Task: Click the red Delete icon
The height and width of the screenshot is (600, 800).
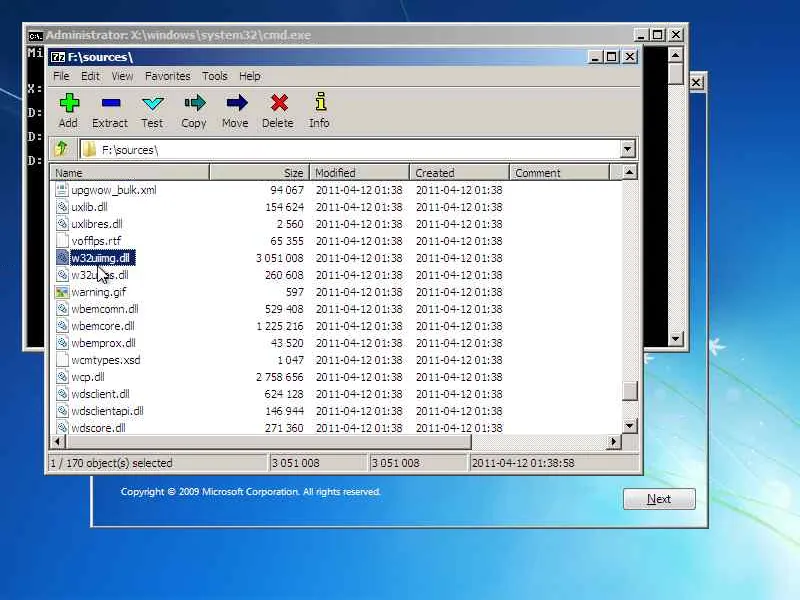Action: pyautogui.click(x=279, y=104)
